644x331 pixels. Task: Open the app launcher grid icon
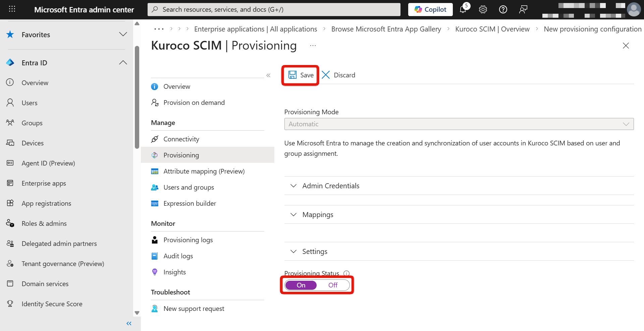[x=12, y=9]
